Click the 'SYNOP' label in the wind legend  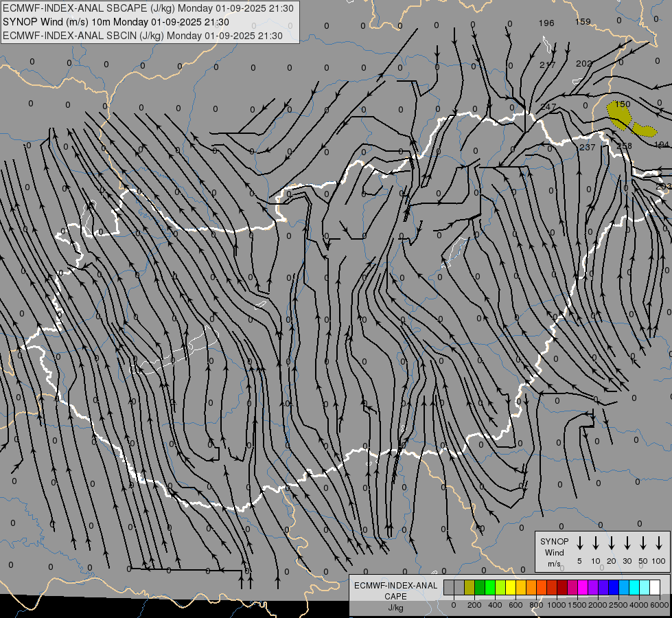tap(554, 541)
